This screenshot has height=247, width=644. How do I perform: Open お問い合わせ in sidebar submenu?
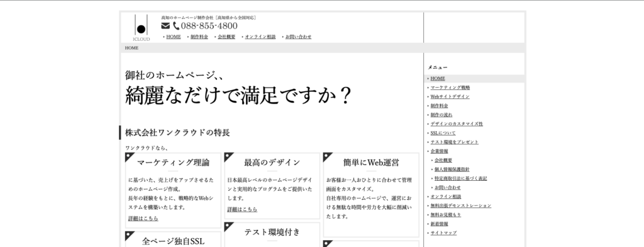(448, 187)
